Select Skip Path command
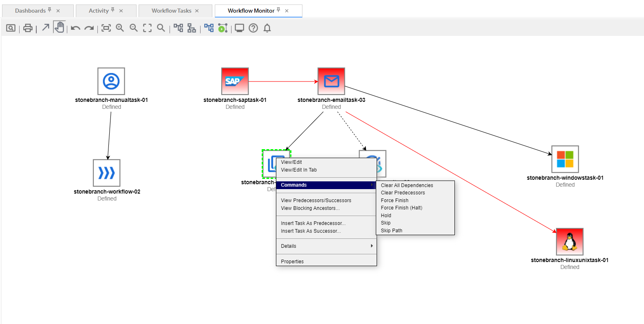 [x=391, y=231]
